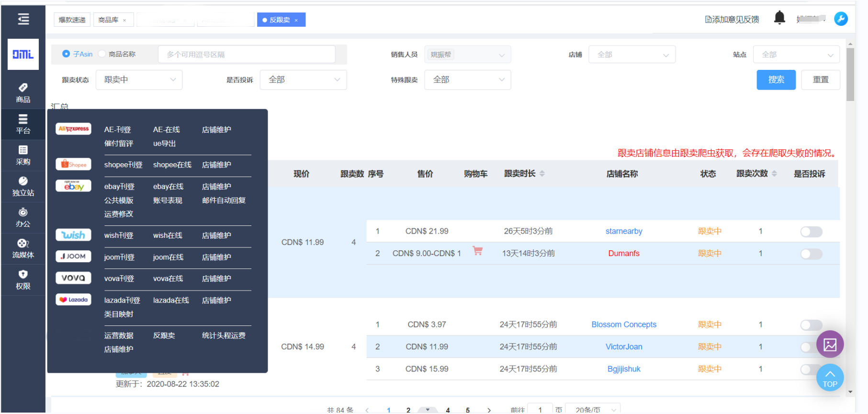Open the 店铺 dropdown selector
This screenshot has height=414, width=868.
[x=631, y=55]
